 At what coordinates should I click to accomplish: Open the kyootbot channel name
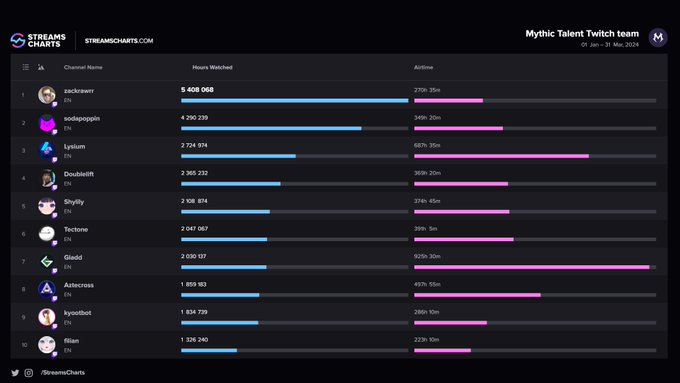pyautogui.click(x=78, y=313)
